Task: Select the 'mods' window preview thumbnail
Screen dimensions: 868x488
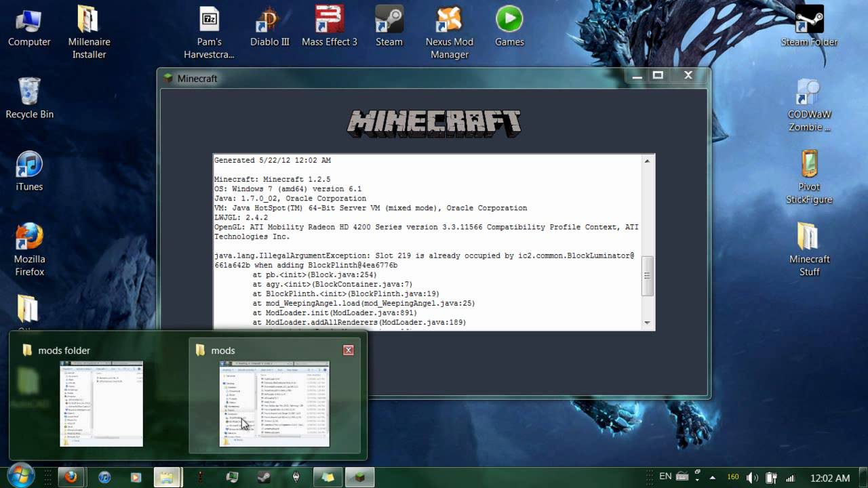Action: coord(274,403)
